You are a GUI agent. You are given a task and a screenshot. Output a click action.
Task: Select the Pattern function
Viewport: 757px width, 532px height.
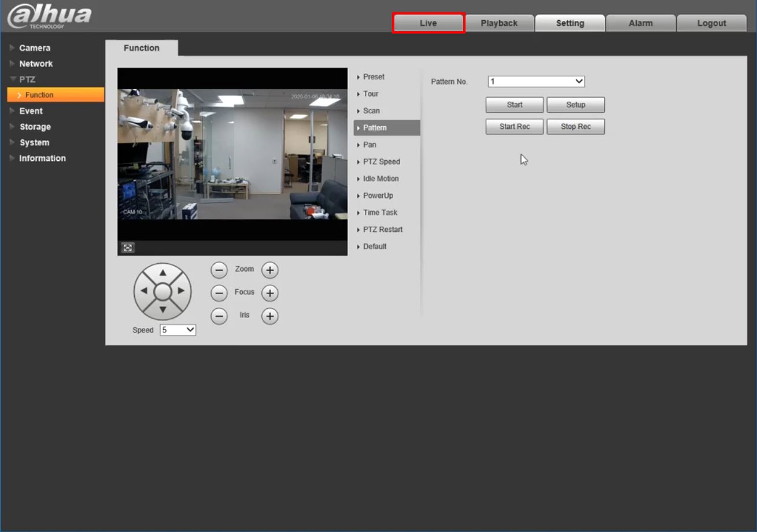coord(387,128)
